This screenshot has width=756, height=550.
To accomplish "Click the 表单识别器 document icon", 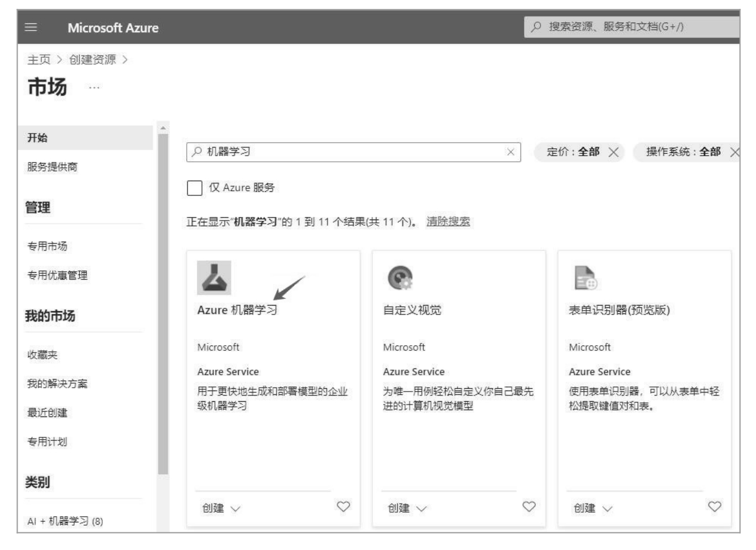I will tap(585, 278).
